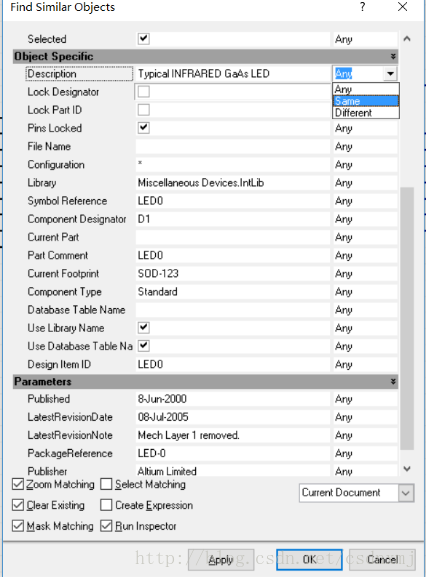Select the LatestRevisionNote label
The image size is (426, 578).
click(70, 435)
